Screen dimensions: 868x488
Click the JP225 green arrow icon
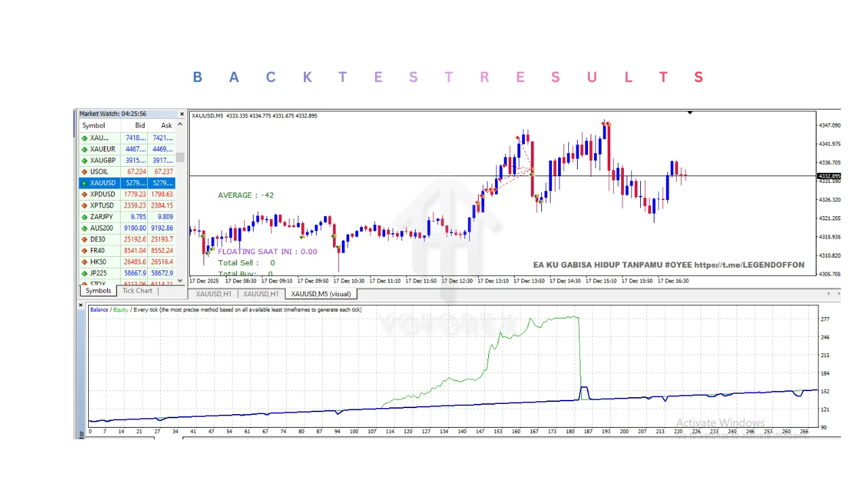point(84,273)
